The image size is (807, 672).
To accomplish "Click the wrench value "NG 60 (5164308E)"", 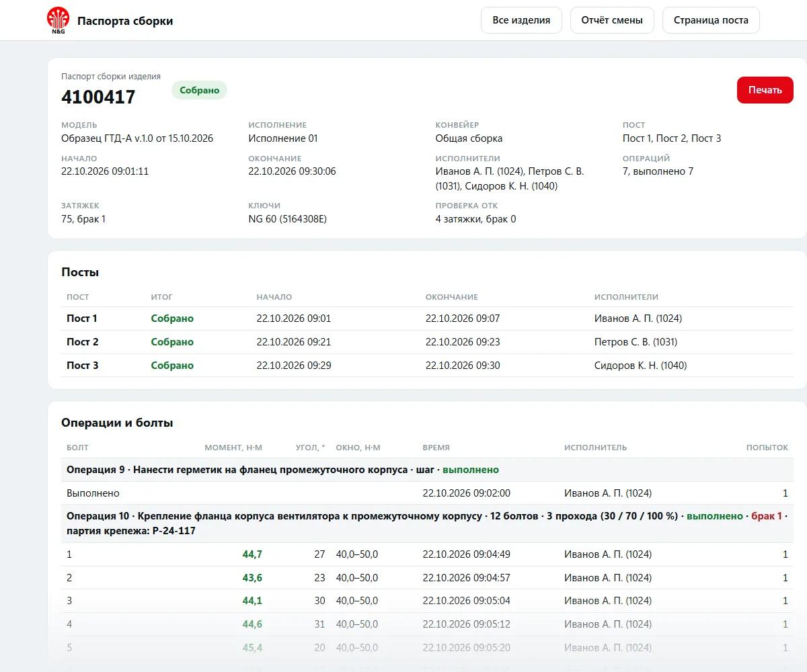I will click(x=287, y=219).
